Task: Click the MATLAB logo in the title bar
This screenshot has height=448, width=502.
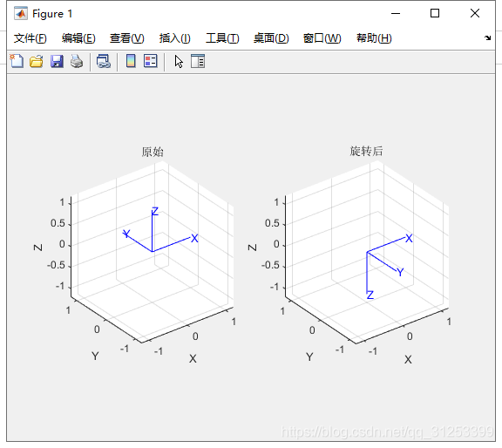Action: (x=21, y=13)
